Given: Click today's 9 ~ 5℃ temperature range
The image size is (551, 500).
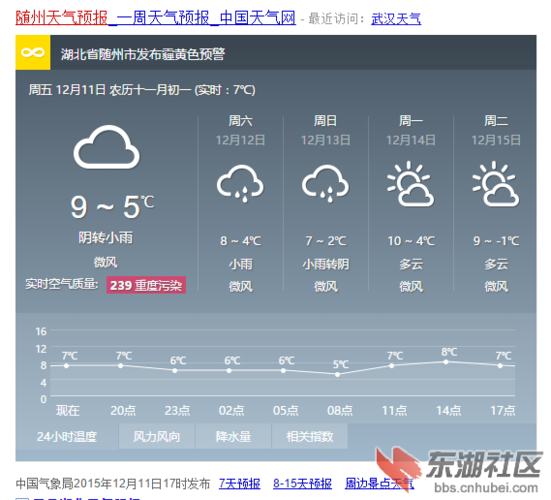Looking at the screenshot, I should pyautogui.click(x=112, y=207).
